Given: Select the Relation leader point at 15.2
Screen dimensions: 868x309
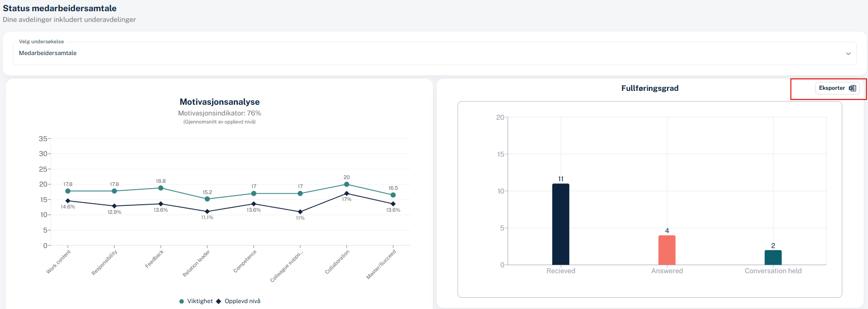Looking at the screenshot, I should point(207,199).
